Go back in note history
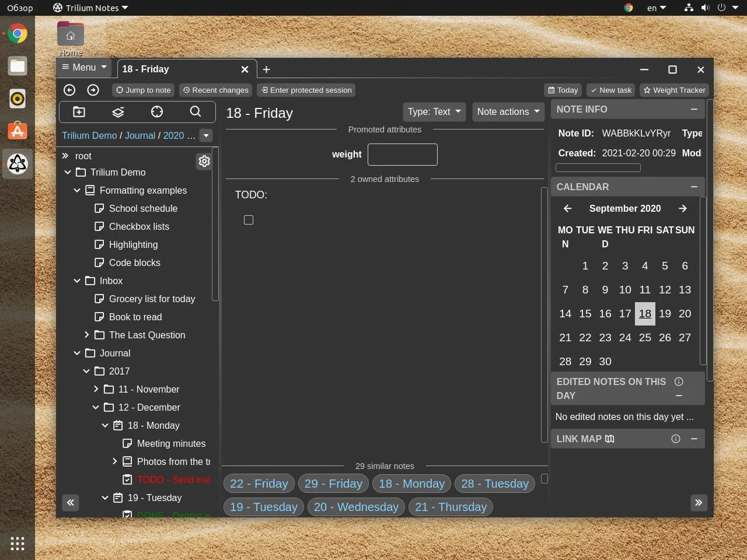 69,90
